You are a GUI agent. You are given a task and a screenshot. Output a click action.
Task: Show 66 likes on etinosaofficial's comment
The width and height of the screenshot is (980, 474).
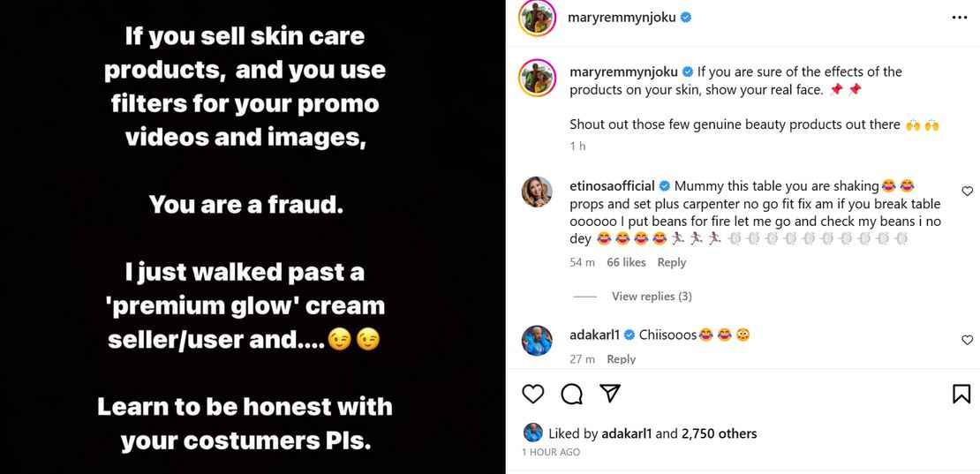tap(626, 263)
